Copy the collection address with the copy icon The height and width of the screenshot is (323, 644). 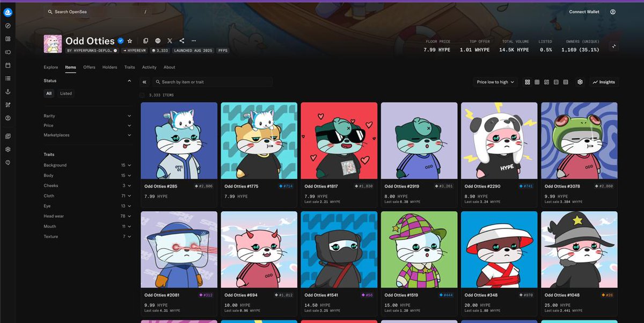tap(145, 41)
